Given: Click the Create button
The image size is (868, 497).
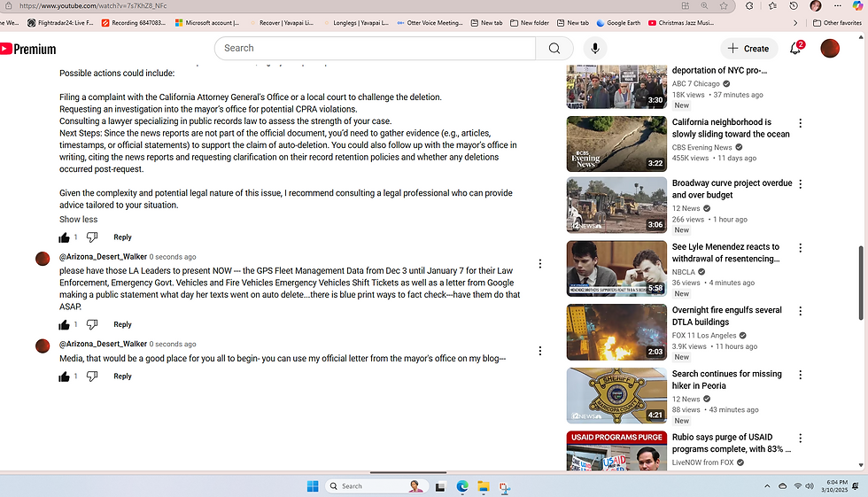Looking at the screenshot, I should click(x=748, y=48).
